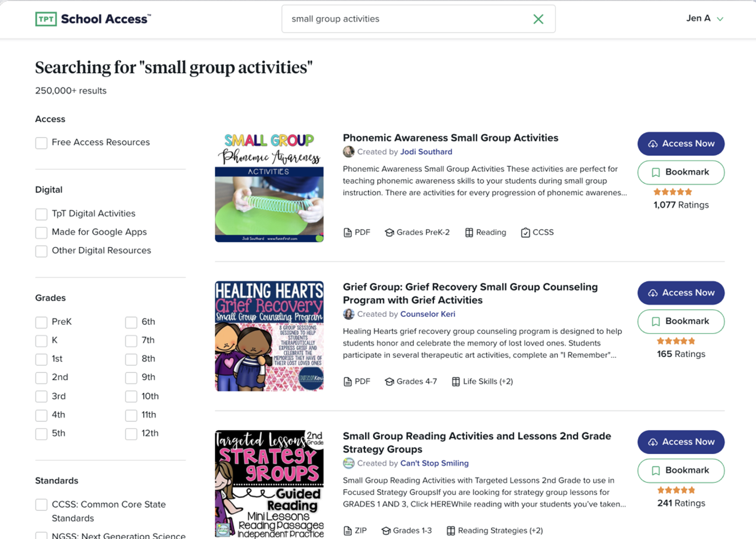Click Counselor Keri's avatar image
Viewport: 756px width, 539px height.
(348, 314)
